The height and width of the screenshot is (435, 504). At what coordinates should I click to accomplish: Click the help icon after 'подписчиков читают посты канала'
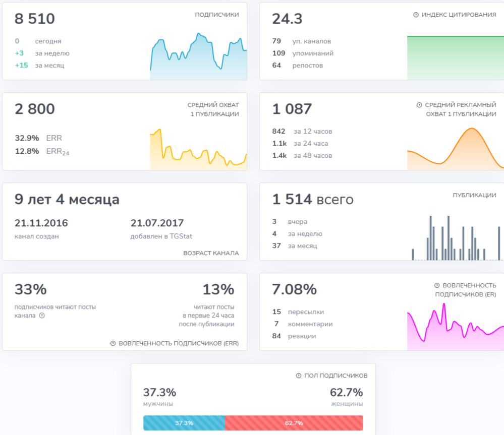[x=42, y=316]
